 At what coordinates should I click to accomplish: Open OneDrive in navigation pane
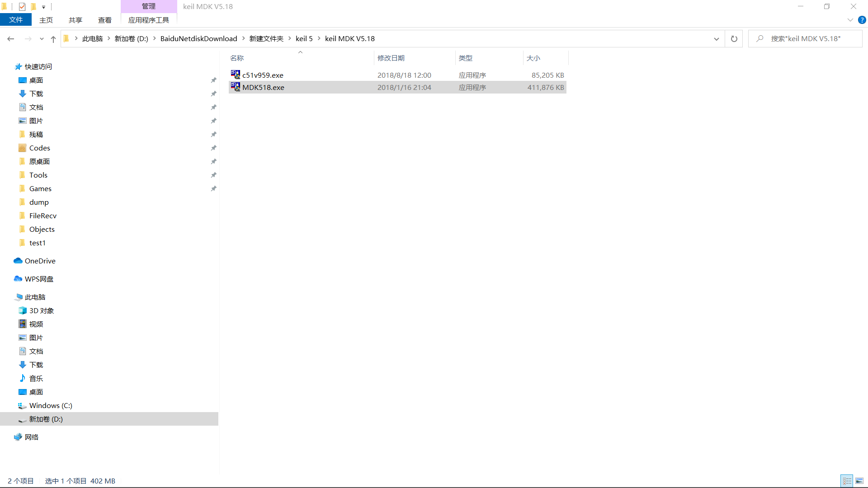pyautogui.click(x=40, y=261)
